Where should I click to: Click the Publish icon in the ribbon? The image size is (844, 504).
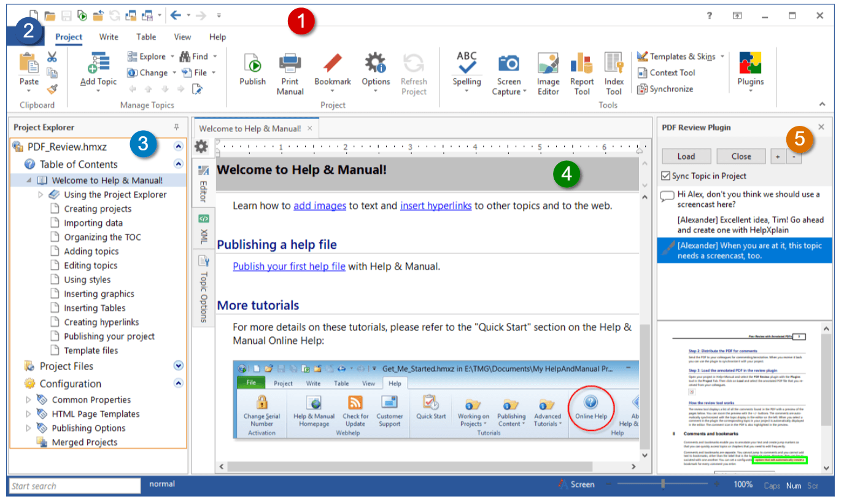252,63
